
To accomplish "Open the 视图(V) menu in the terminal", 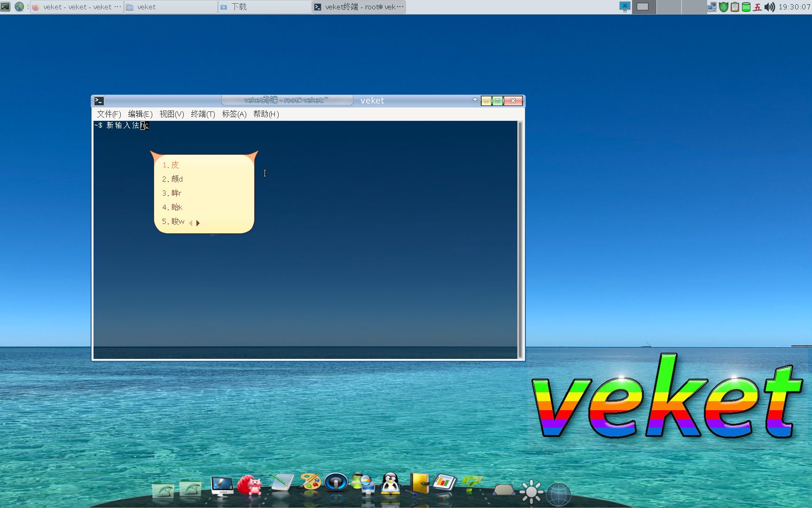I will pyautogui.click(x=172, y=114).
